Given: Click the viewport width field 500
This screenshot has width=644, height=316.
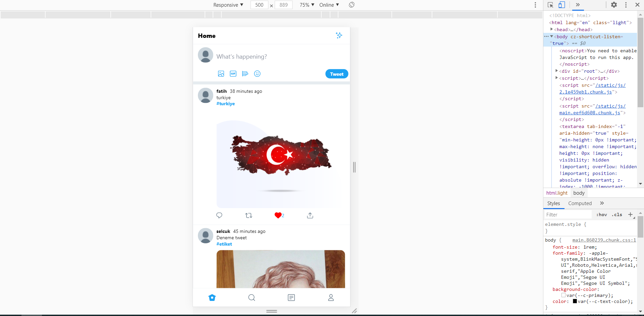Looking at the screenshot, I should pyautogui.click(x=259, y=5).
